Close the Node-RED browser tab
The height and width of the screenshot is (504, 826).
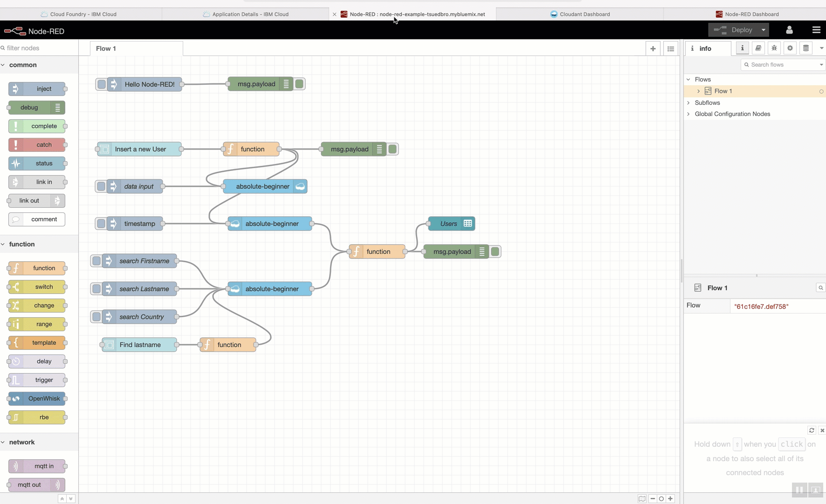(x=334, y=14)
